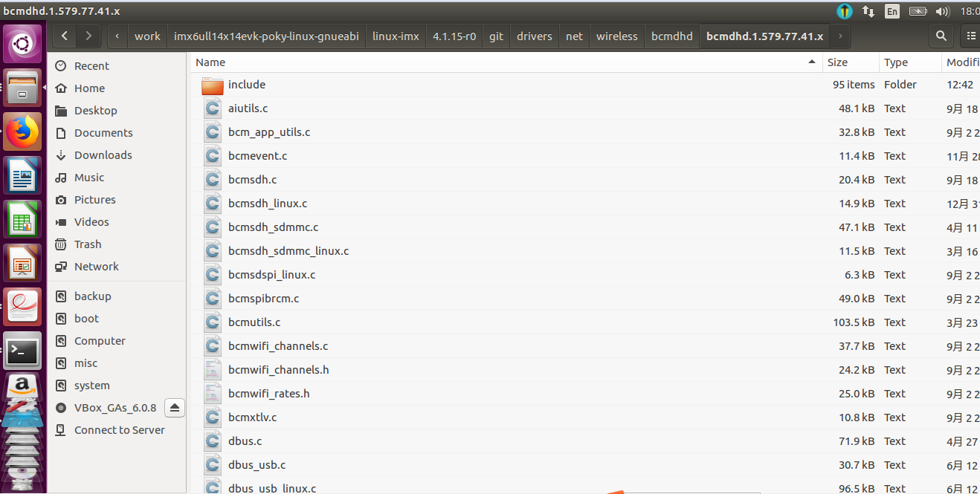The height and width of the screenshot is (494, 980).
Task: Open LibreOffice Calc from the launcher
Action: pyautogui.click(x=22, y=220)
